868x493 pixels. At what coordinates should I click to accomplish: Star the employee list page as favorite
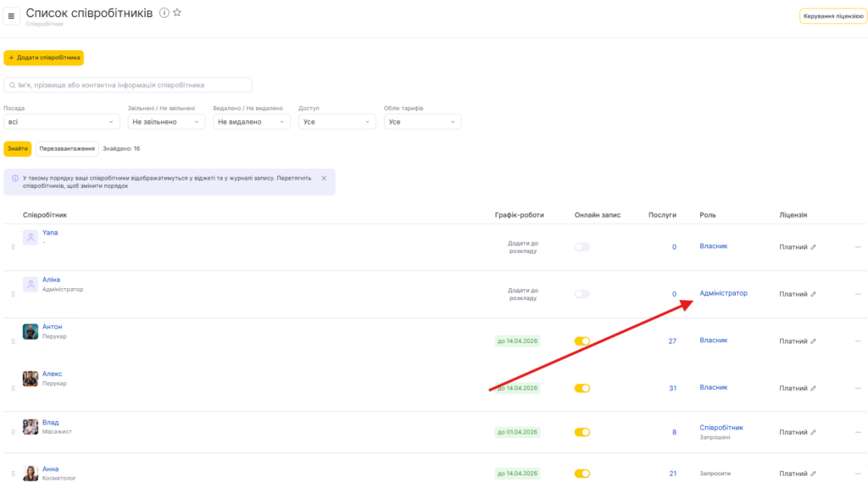pyautogui.click(x=177, y=13)
